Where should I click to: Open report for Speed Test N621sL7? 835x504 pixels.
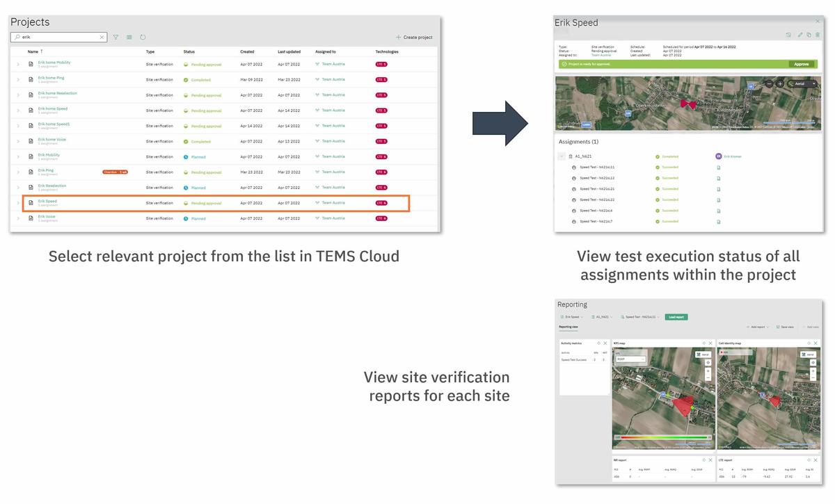coord(718,222)
